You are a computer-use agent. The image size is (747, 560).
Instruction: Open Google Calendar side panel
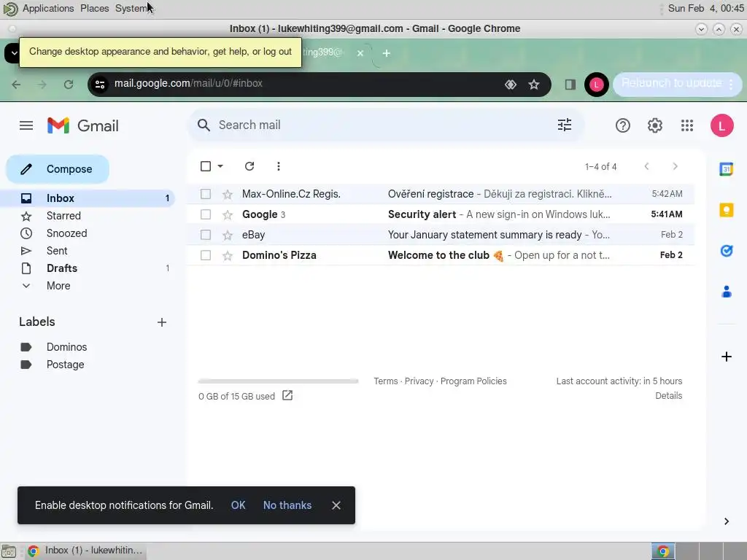726,168
